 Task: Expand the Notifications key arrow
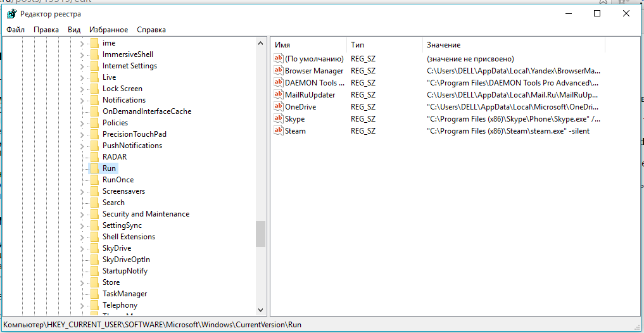click(82, 100)
